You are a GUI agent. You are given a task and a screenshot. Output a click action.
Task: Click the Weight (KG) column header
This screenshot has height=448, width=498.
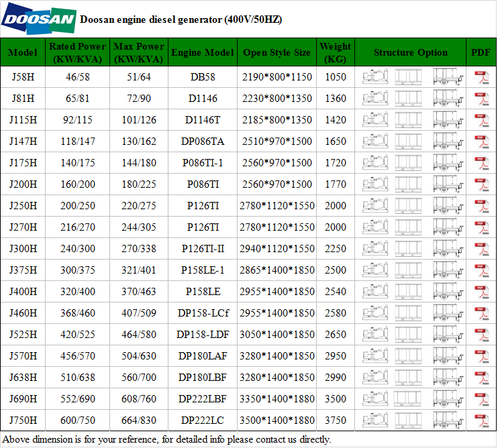tap(336, 52)
